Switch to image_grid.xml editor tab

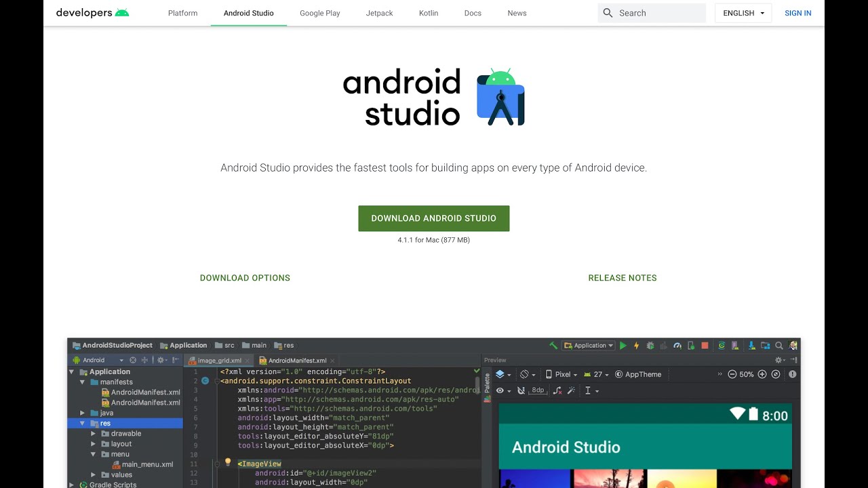[218, 361]
